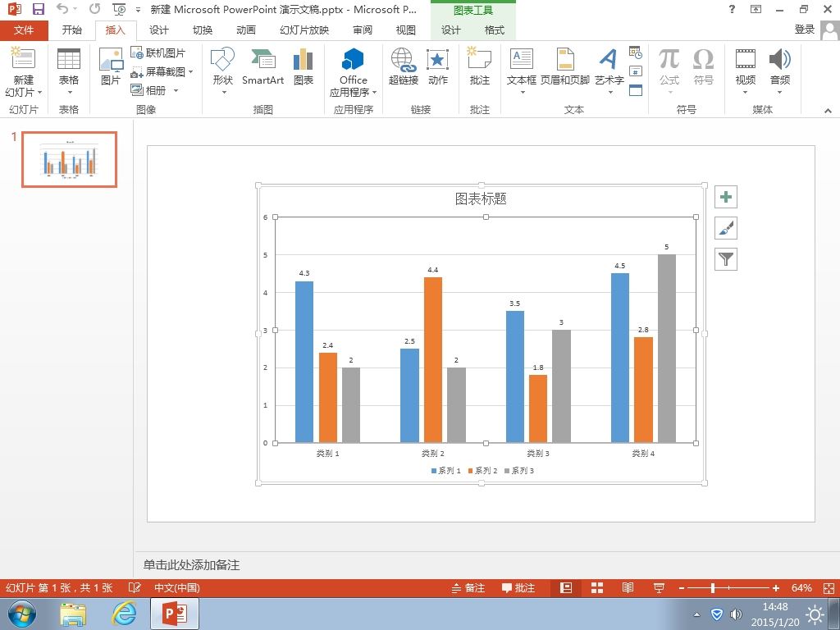Click zoom percentage 64%

pyautogui.click(x=801, y=587)
